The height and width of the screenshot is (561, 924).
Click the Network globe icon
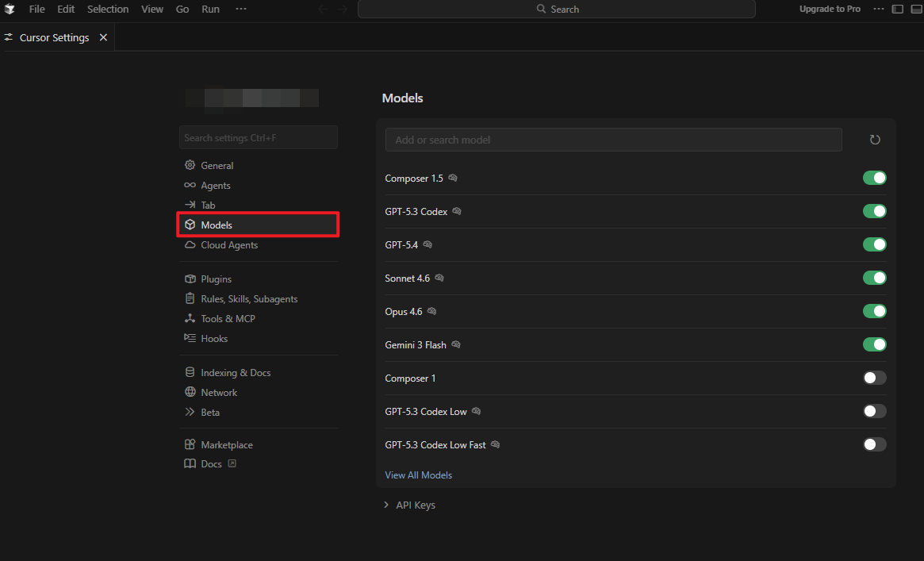[190, 392]
